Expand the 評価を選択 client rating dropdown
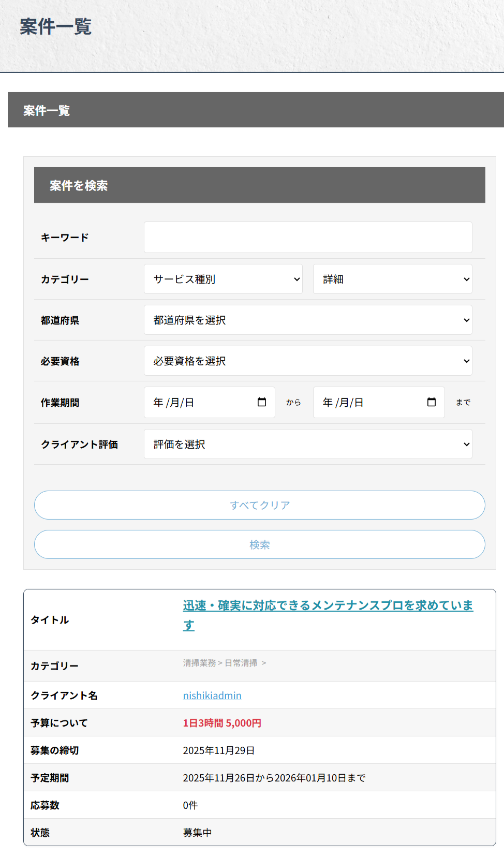Viewport: 504px width, 857px height. coord(308,444)
